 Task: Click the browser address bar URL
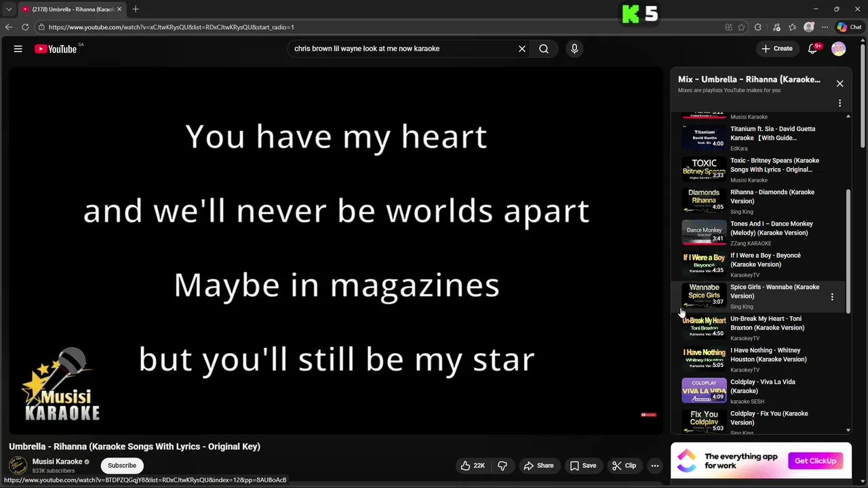pyautogui.click(x=171, y=27)
